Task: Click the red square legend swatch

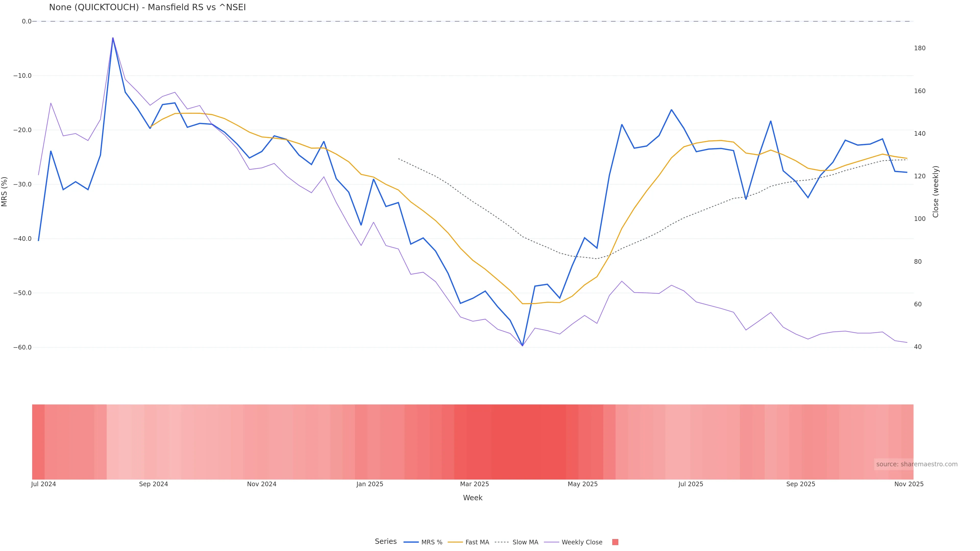Action: click(615, 542)
